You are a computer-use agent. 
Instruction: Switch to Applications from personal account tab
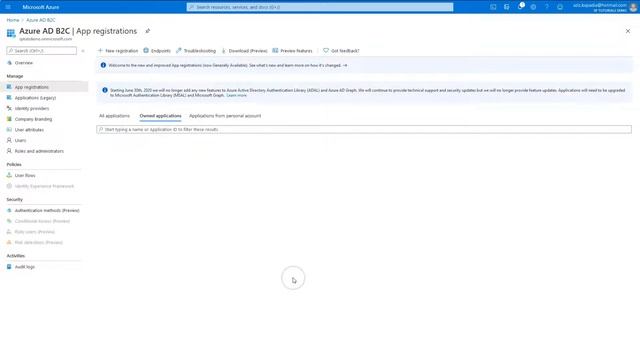click(x=225, y=116)
